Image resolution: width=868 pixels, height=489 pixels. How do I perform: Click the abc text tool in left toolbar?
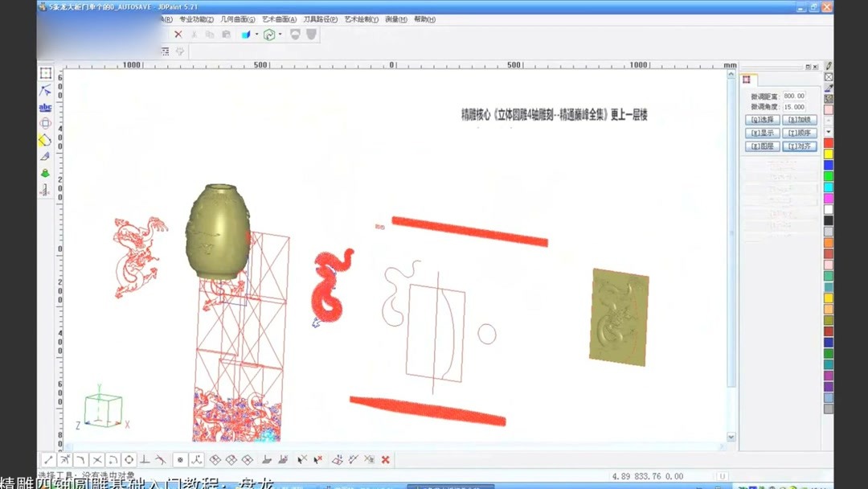[44, 106]
